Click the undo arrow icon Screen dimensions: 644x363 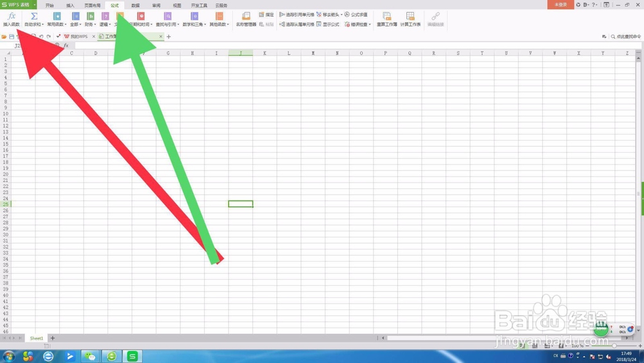click(x=41, y=37)
